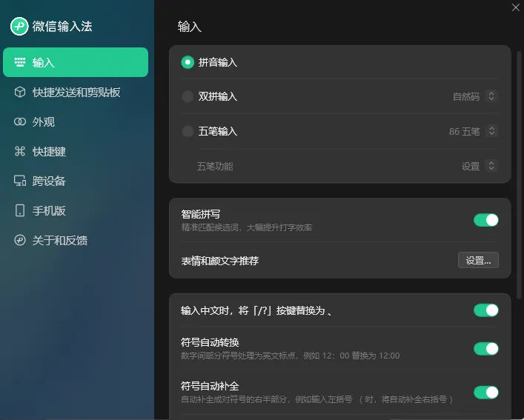Click the stepper arrows next to 86 五笔
This screenshot has height=420, width=524.
491,131
